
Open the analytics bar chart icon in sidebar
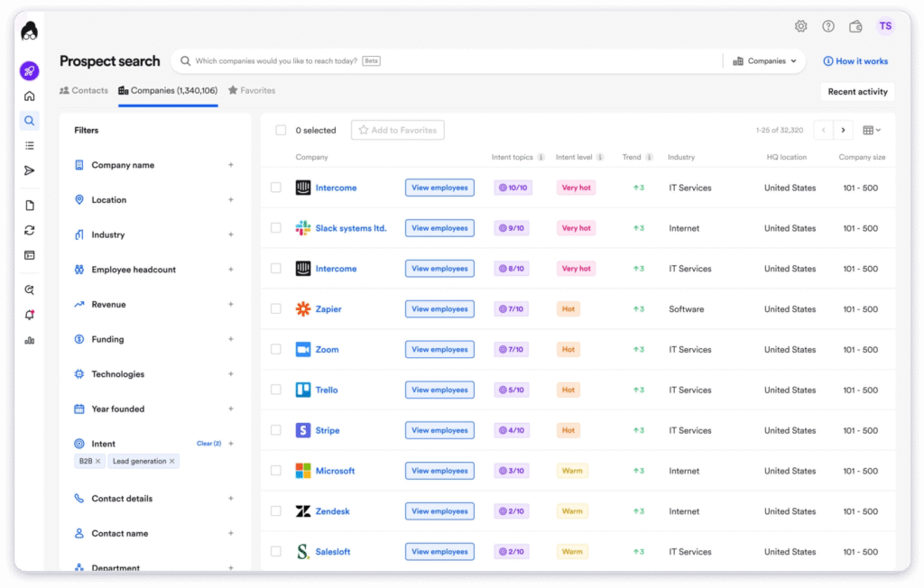click(29, 338)
